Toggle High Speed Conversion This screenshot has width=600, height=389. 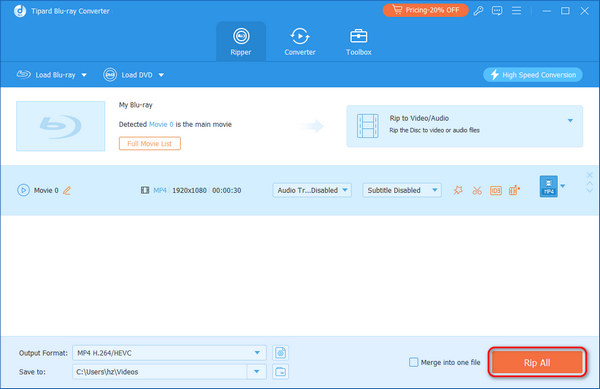[533, 75]
